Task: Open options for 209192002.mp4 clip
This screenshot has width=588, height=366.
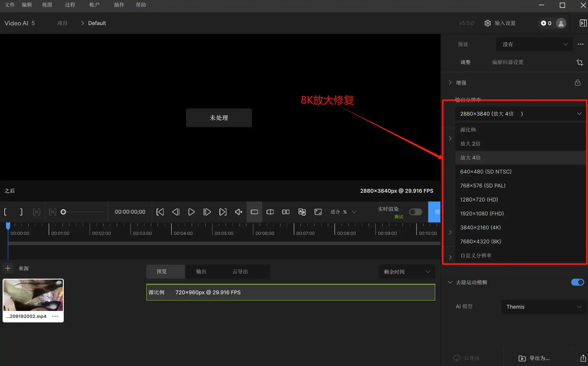Action: click(x=55, y=316)
